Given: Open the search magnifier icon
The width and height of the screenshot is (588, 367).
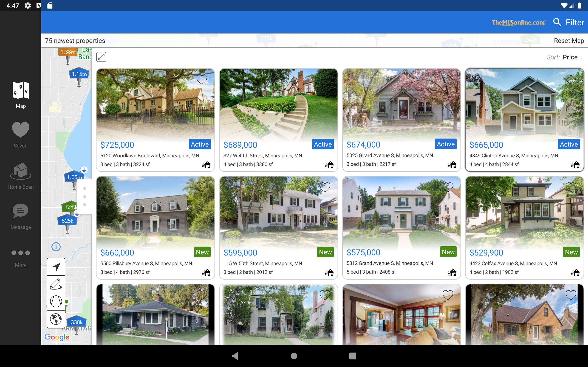Looking at the screenshot, I should tap(557, 22).
